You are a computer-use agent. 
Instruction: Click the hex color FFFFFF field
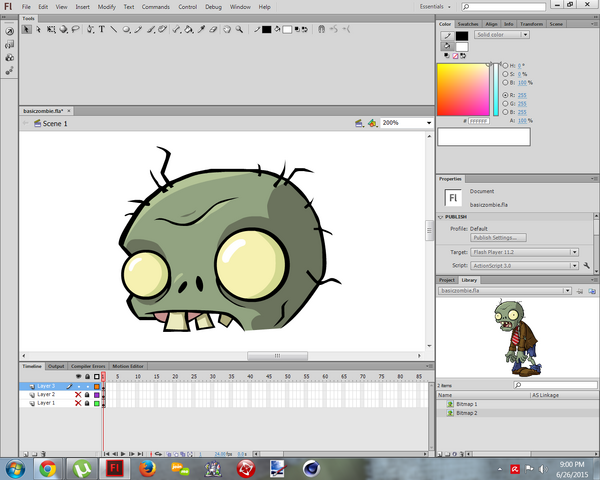point(479,121)
